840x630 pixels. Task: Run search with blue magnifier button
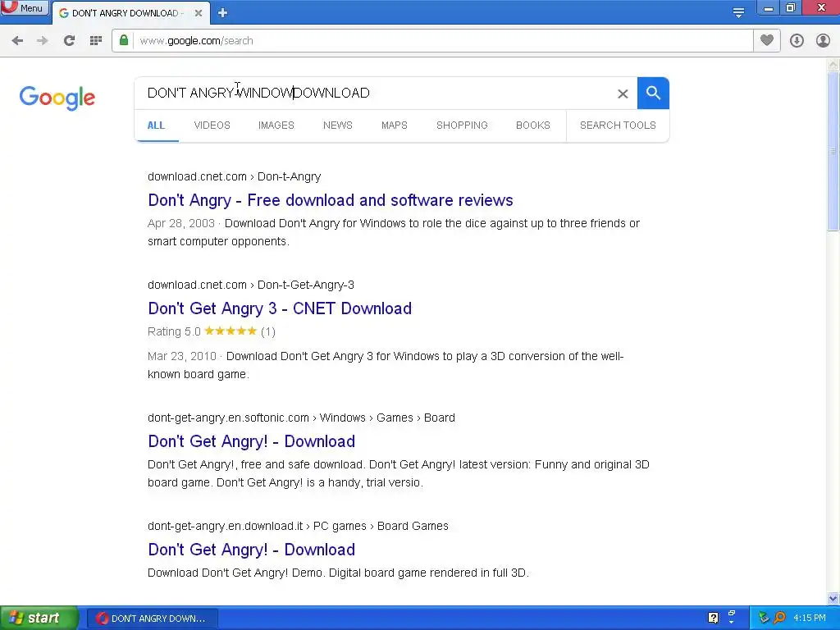(x=653, y=94)
